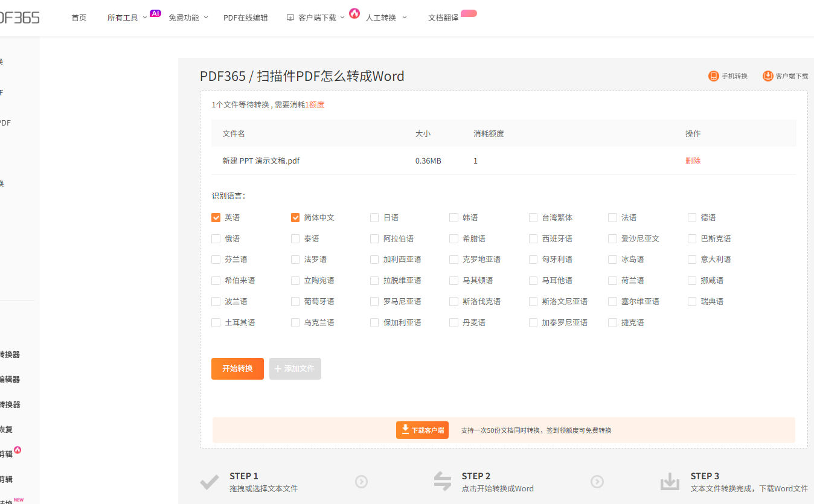Screen dimensions: 814x504
Task: Click the mobile conversion phone icon
Action: pyautogui.click(x=713, y=76)
